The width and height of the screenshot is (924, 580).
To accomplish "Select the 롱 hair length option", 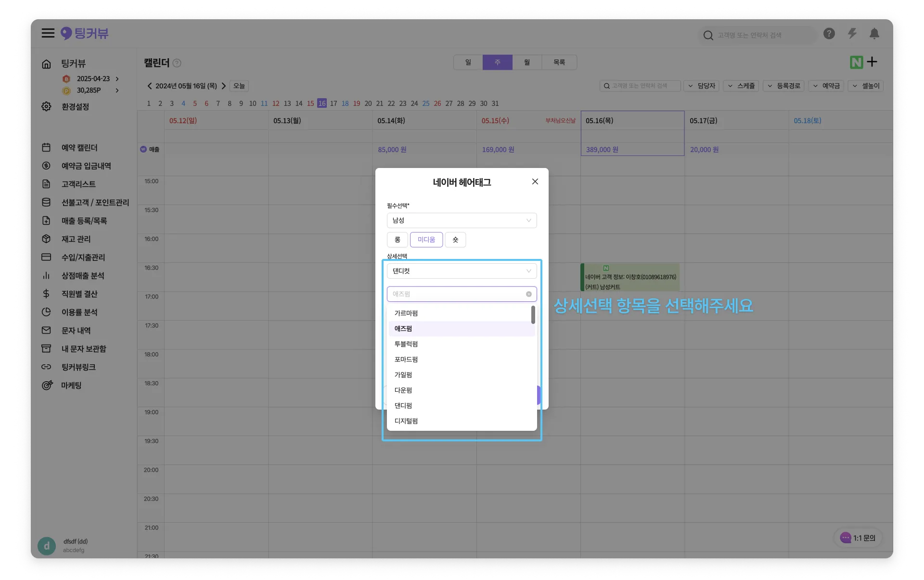I will point(398,240).
